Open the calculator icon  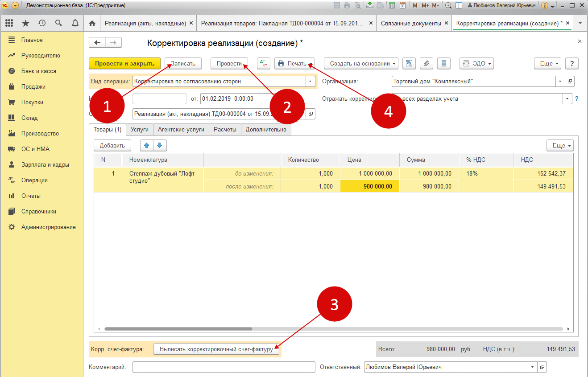click(392, 5)
